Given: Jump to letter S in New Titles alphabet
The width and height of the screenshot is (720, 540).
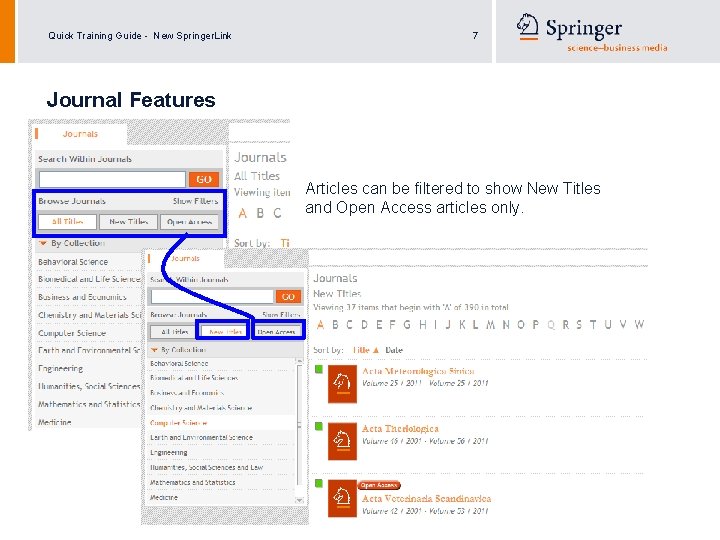Looking at the screenshot, I should coord(579,325).
